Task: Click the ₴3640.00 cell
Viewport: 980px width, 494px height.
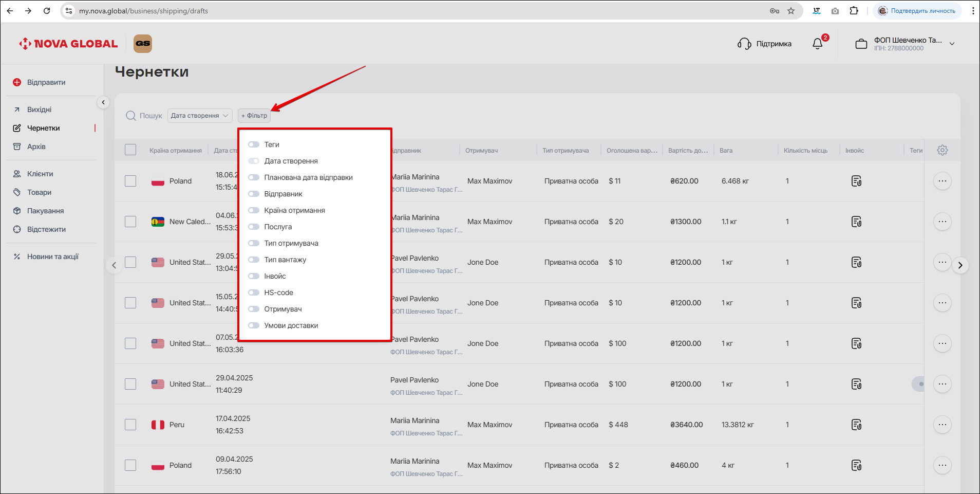Action: [x=686, y=425]
